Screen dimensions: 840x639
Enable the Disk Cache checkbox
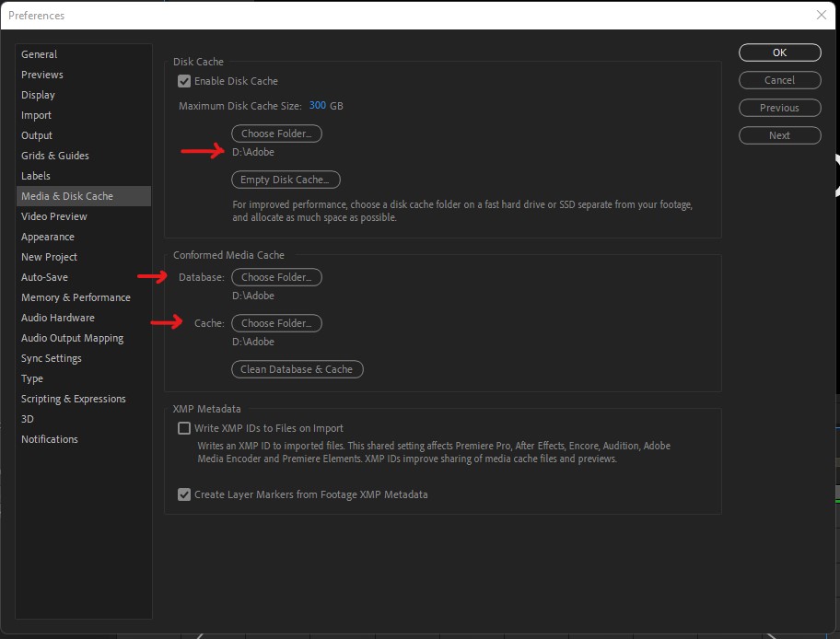tap(184, 81)
